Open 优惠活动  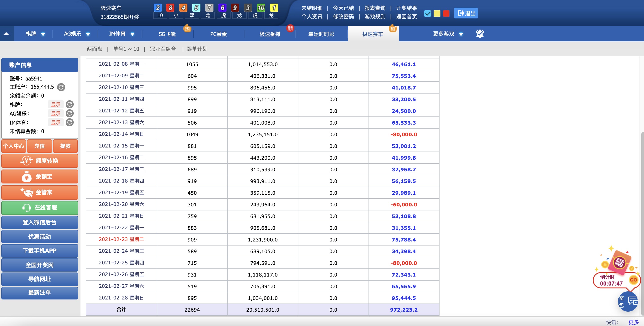tap(40, 237)
